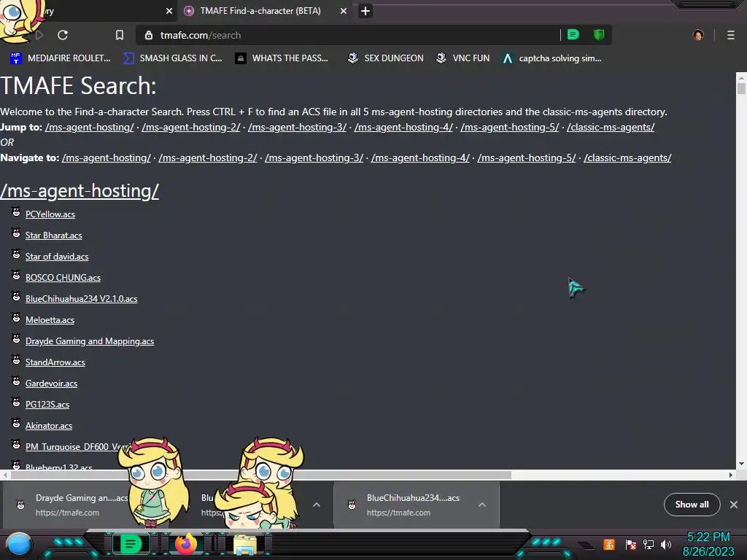Bookmark this page with the bookmark icon

(x=120, y=35)
